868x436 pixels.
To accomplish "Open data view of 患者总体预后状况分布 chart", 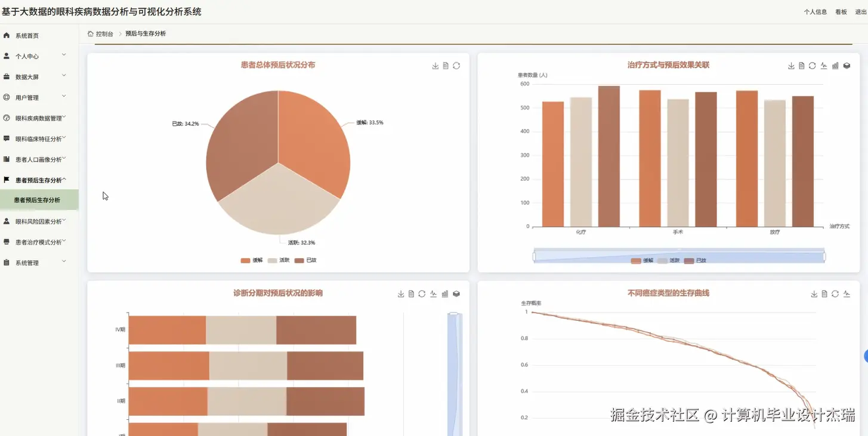I will 446,66.
